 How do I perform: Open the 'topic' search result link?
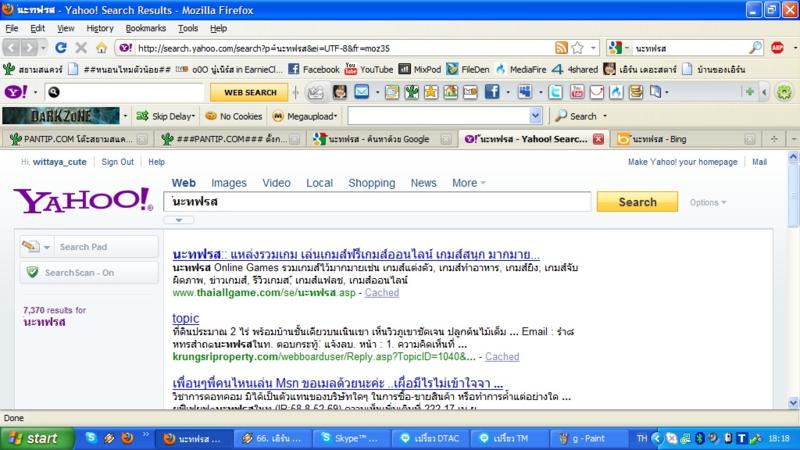(x=186, y=318)
